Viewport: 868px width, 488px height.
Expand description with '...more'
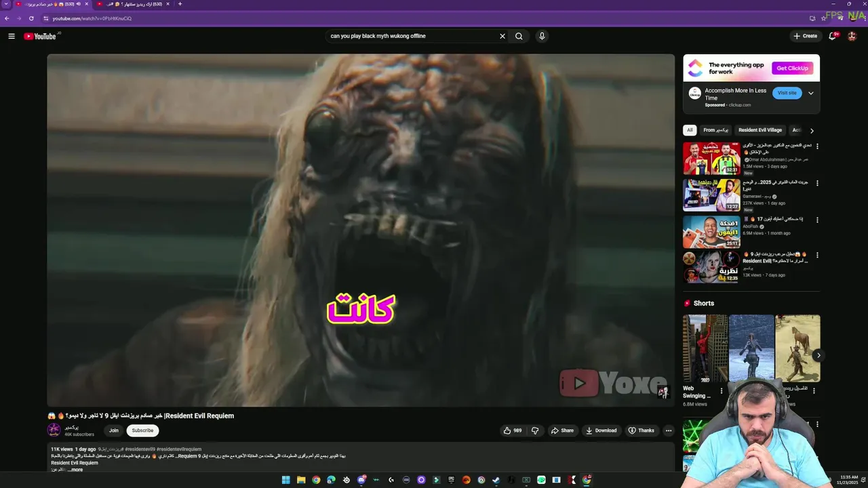[75, 470]
